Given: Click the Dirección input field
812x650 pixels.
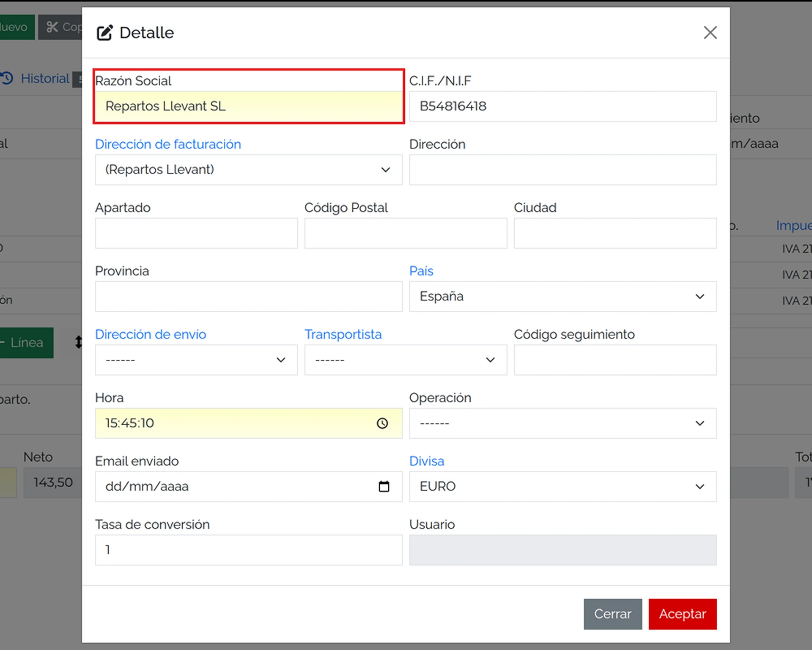Looking at the screenshot, I should click(562, 170).
